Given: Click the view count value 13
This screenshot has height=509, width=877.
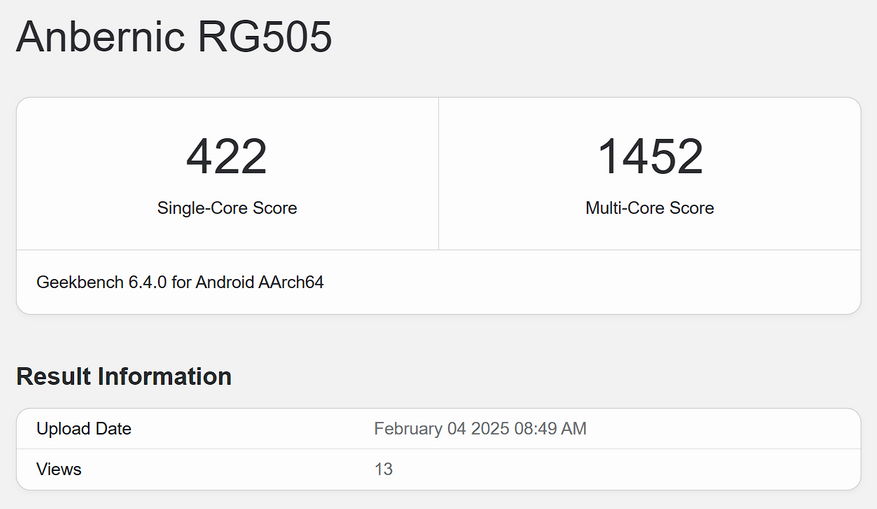Looking at the screenshot, I should 383,469.
